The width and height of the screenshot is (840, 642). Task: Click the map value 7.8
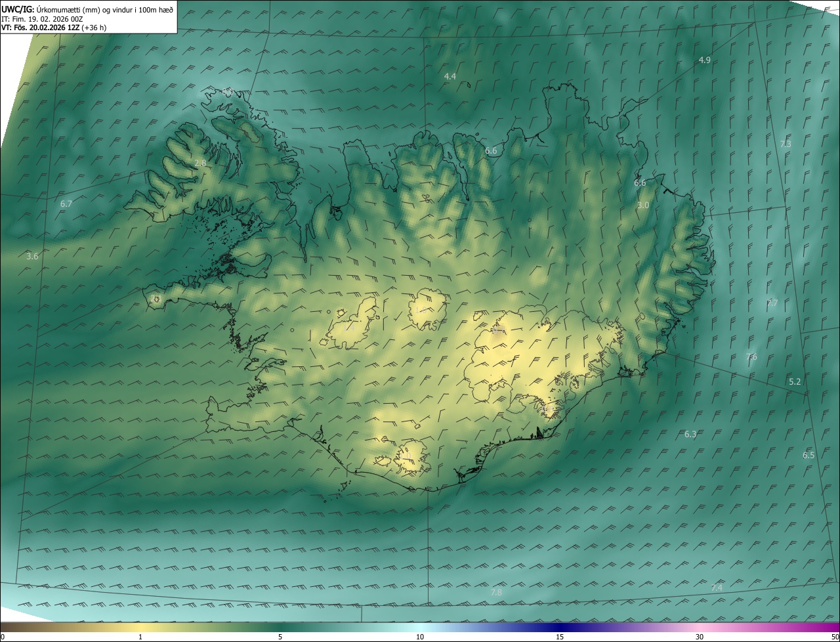click(x=496, y=592)
